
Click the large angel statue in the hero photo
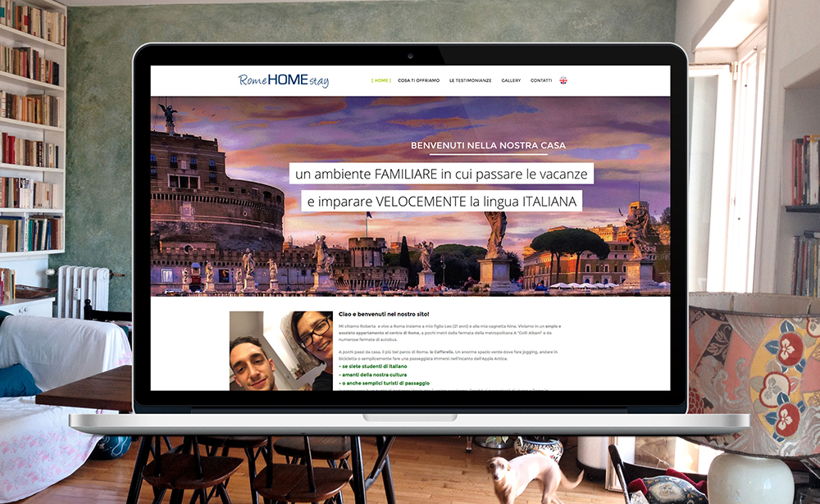(x=495, y=232)
